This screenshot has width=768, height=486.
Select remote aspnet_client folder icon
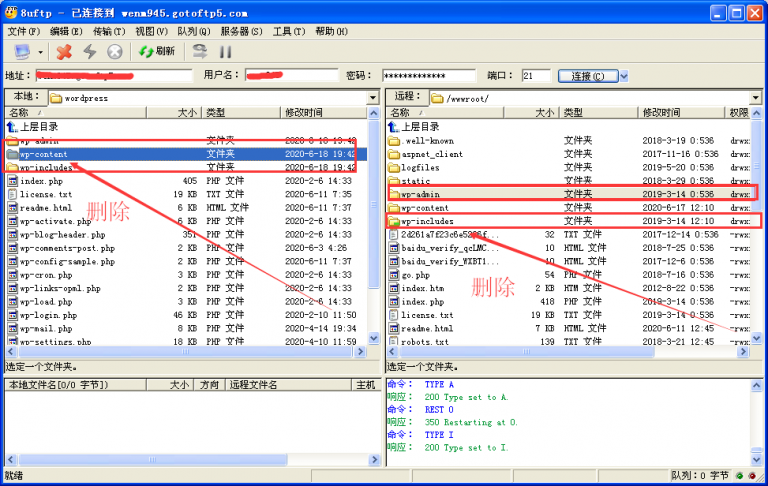(x=394, y=154)
